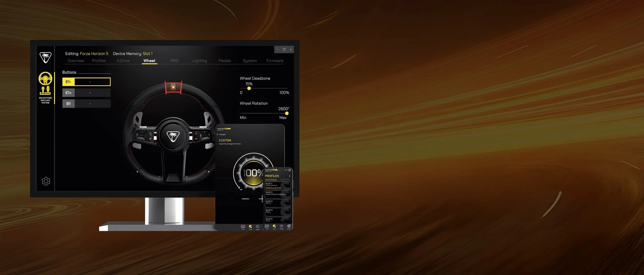
Task: Click the yellow center marker on wheel
Action: coord(173,87)
